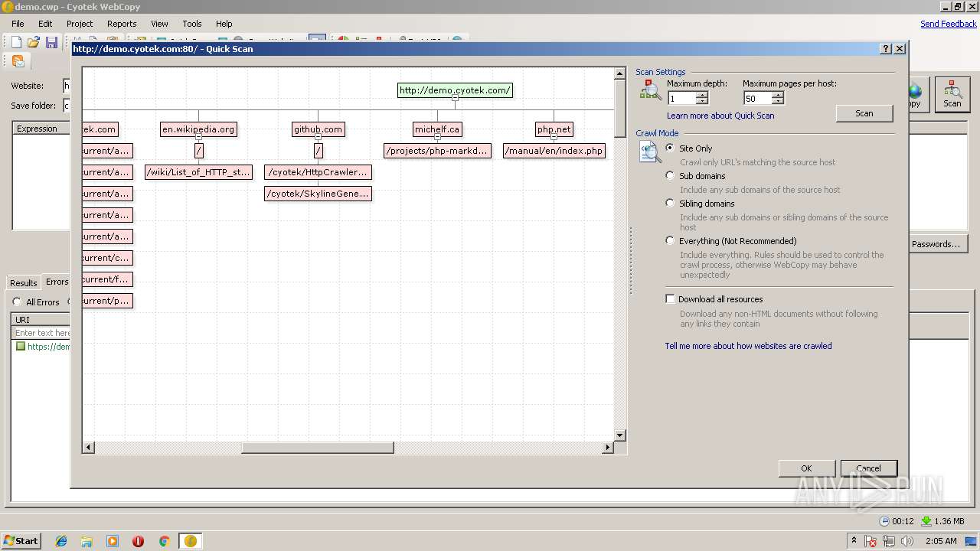Image resolution: width=980 pixels, height=551 pixels.
Task: Open the Tools menu
Action: 192,24
